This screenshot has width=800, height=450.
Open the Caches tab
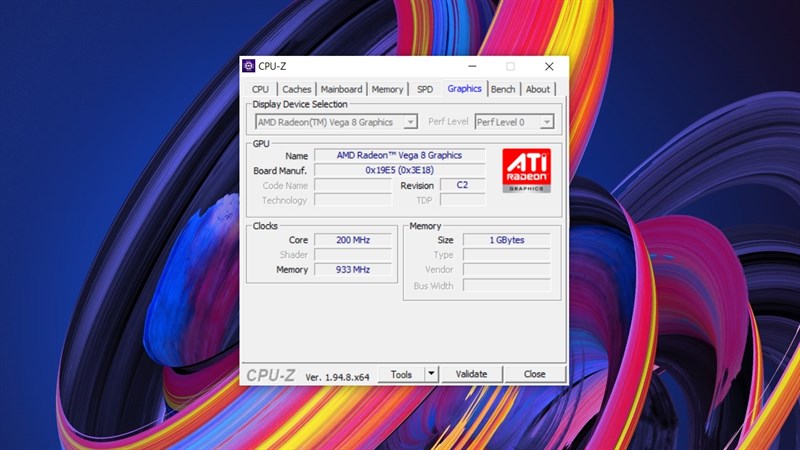click(x=296, y=89)
